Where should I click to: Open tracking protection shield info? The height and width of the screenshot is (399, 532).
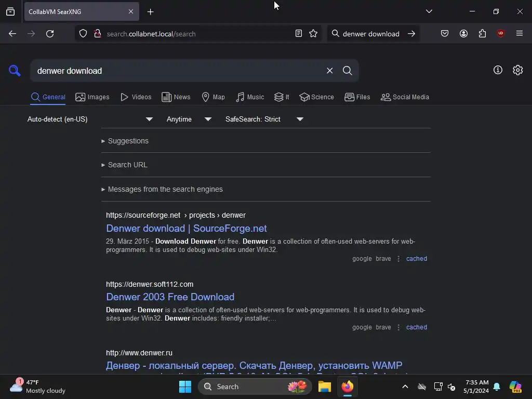coord(83,34)
